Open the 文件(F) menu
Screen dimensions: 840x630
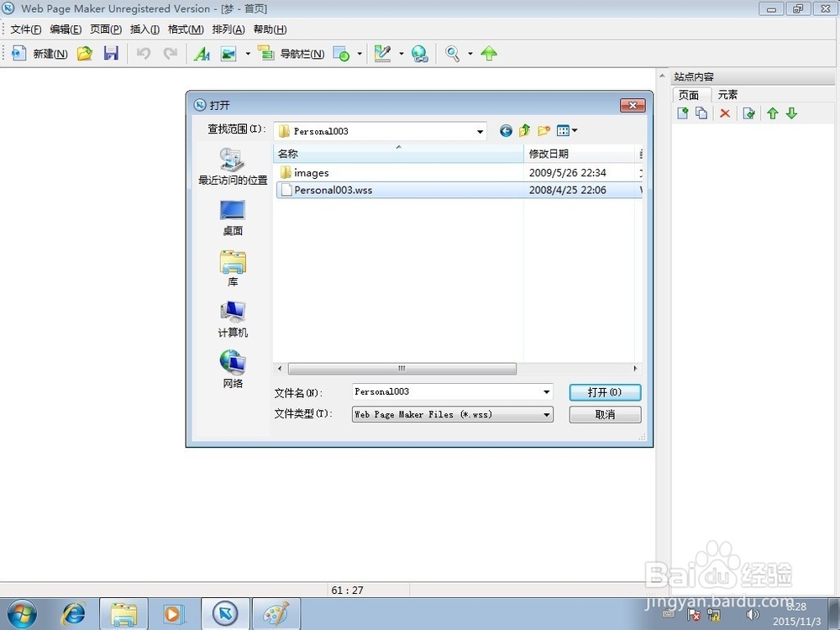click(x=26, y=29)
